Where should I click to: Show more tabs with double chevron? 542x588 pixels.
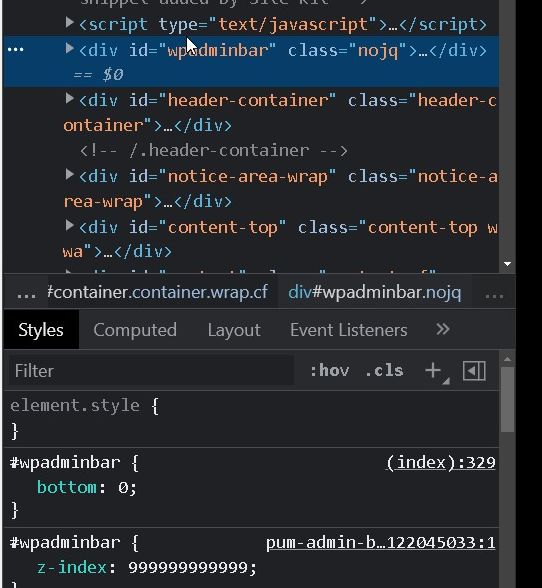[x=443, y=329]
